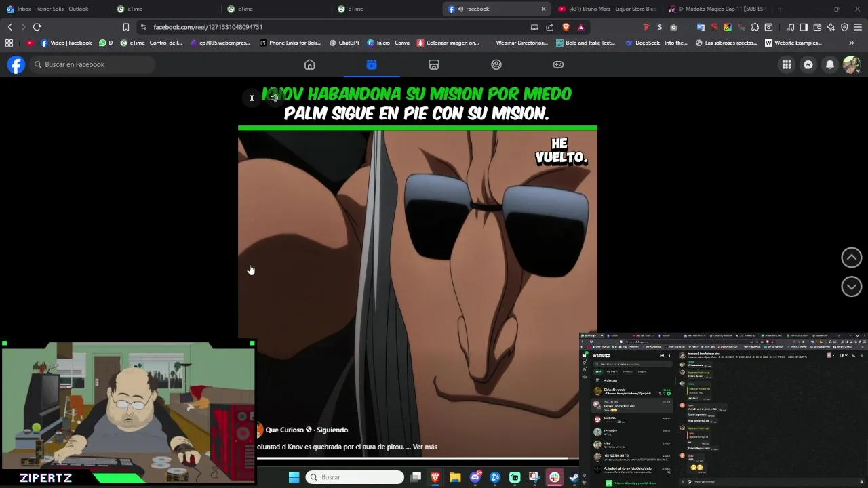
Task: Open the Messenger icon
Action: tap(808, 64)
